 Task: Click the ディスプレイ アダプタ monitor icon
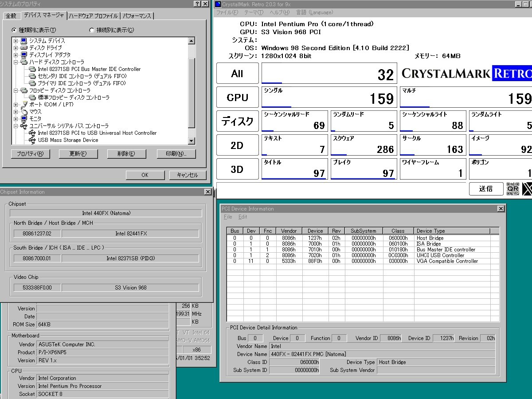(x=24, y=55)
